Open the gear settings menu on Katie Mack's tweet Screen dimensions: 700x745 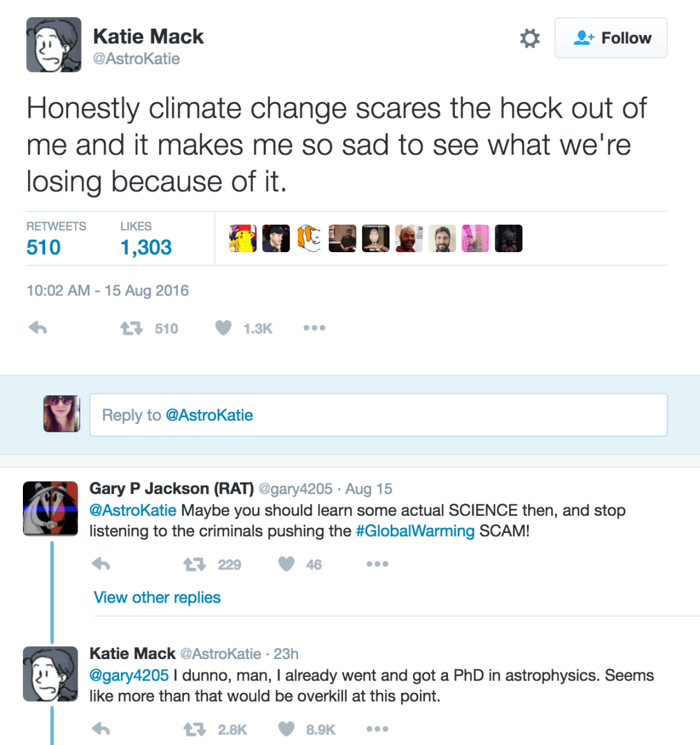(529, 38)
